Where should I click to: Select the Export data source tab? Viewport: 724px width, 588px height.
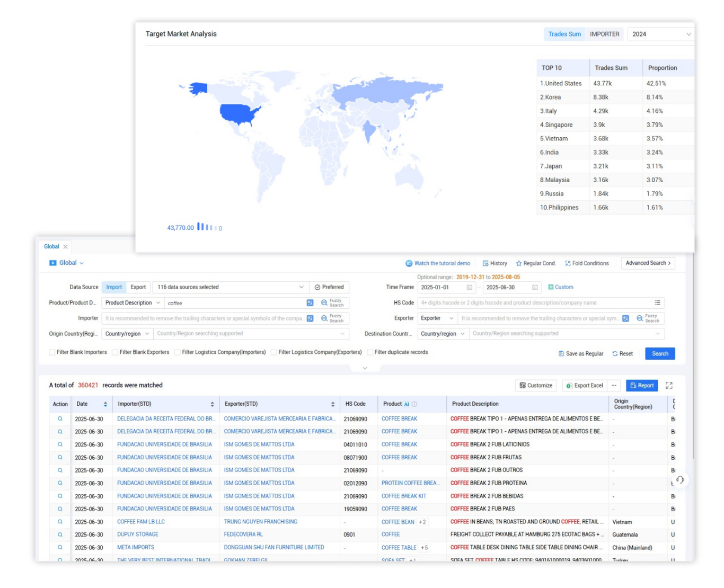[138, 287]
